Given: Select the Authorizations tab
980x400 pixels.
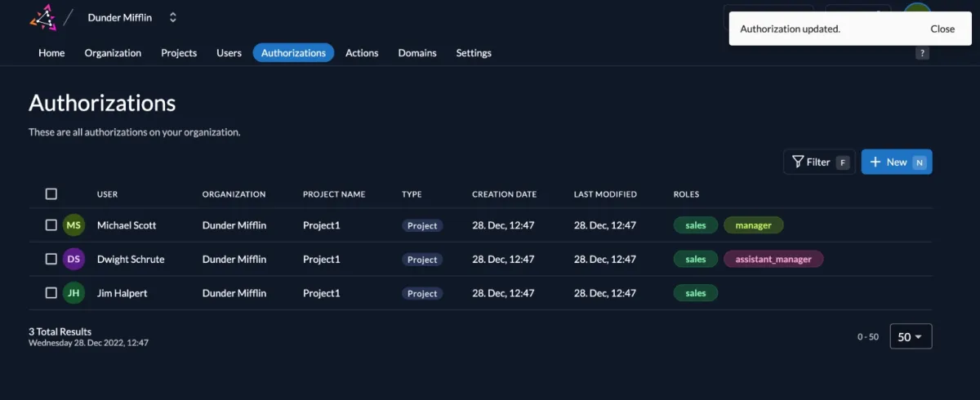Looking at the screenshot, I should click(293, 53).
